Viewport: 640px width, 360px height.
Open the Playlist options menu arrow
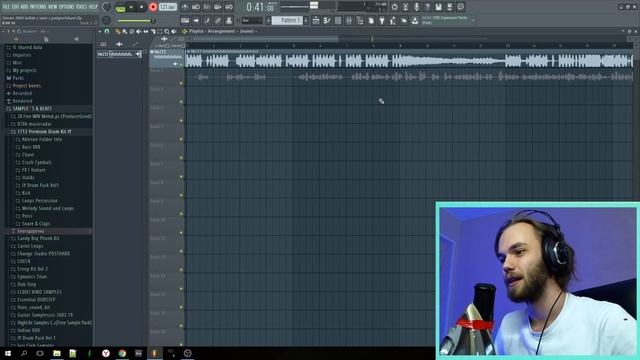pyautogui.click(x=100, y=31)
